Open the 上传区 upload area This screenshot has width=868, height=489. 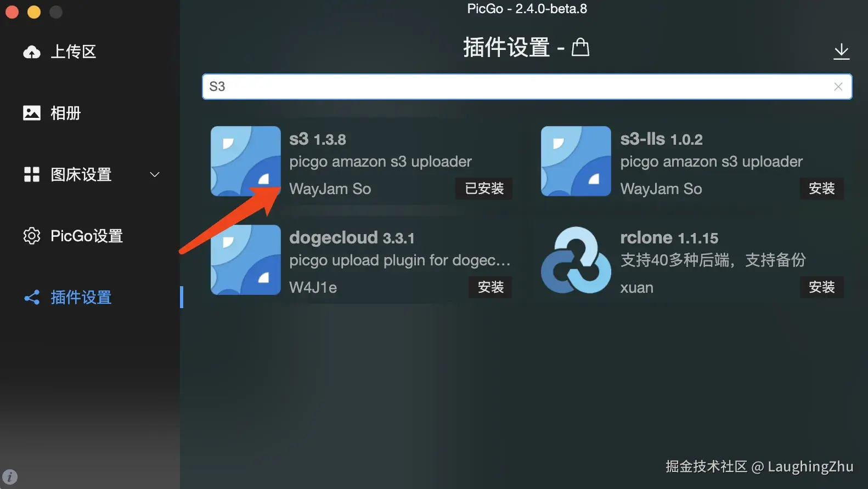[x=73, y=52]
